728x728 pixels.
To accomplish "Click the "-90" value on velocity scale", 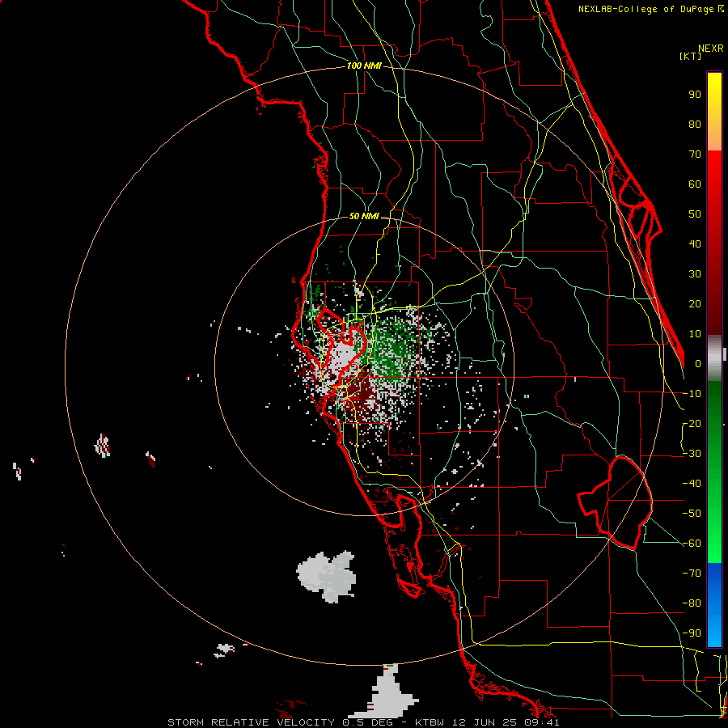I will [x=692, y=633].
